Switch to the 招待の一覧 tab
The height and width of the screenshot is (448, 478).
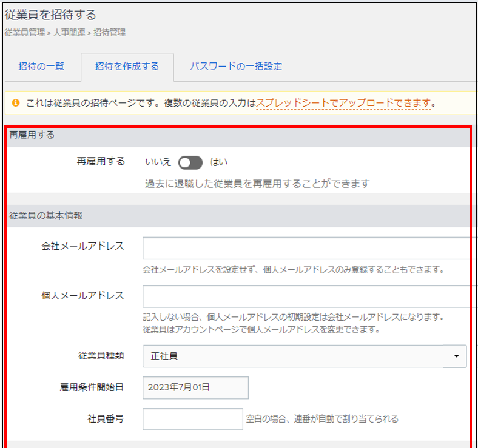[x=41, y=66]
